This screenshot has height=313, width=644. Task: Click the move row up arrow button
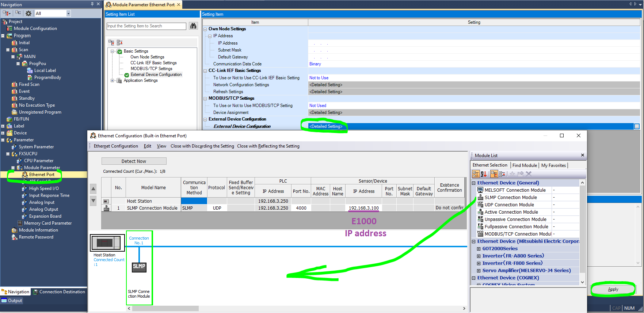pyautogui.click(x=94, y=189)
